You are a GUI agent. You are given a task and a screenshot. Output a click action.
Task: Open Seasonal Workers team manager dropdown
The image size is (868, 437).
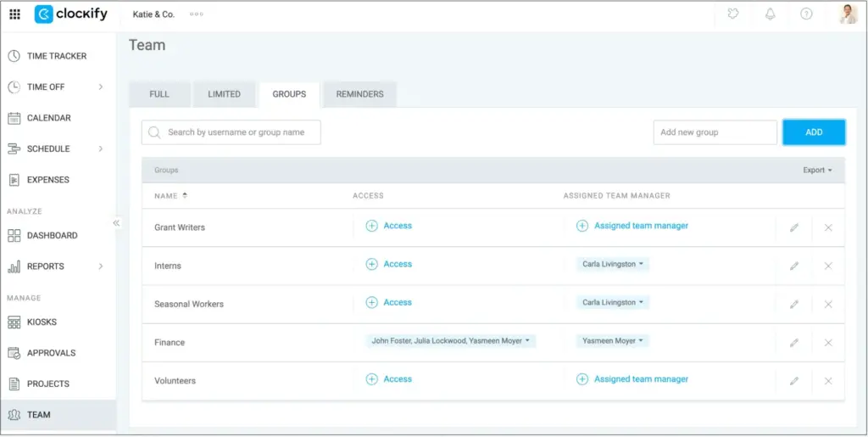click(613, 302)
